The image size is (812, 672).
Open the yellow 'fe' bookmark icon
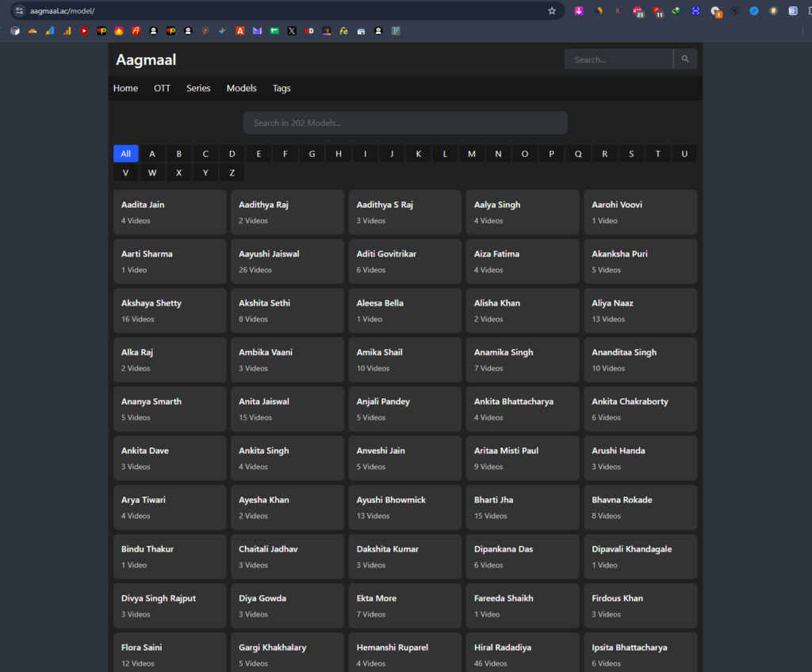coord(344,31)
